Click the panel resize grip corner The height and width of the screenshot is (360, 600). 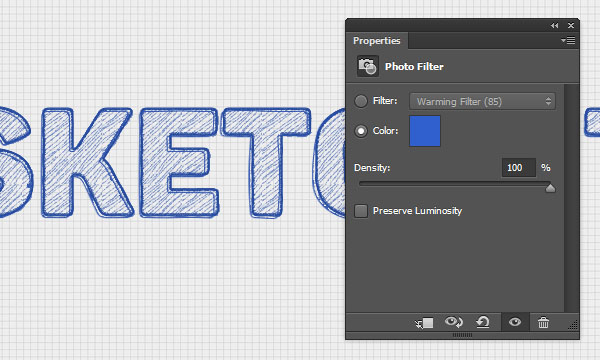[573, 325]
